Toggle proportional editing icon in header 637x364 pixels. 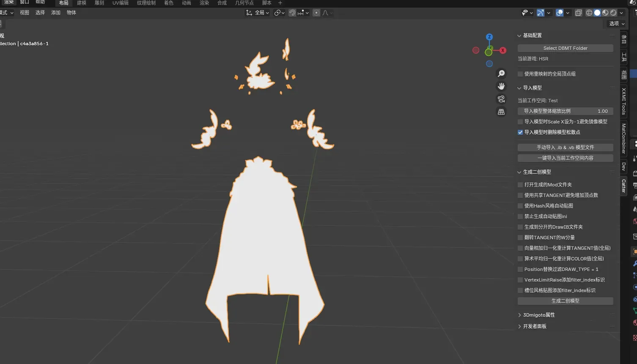coord(316,13)
